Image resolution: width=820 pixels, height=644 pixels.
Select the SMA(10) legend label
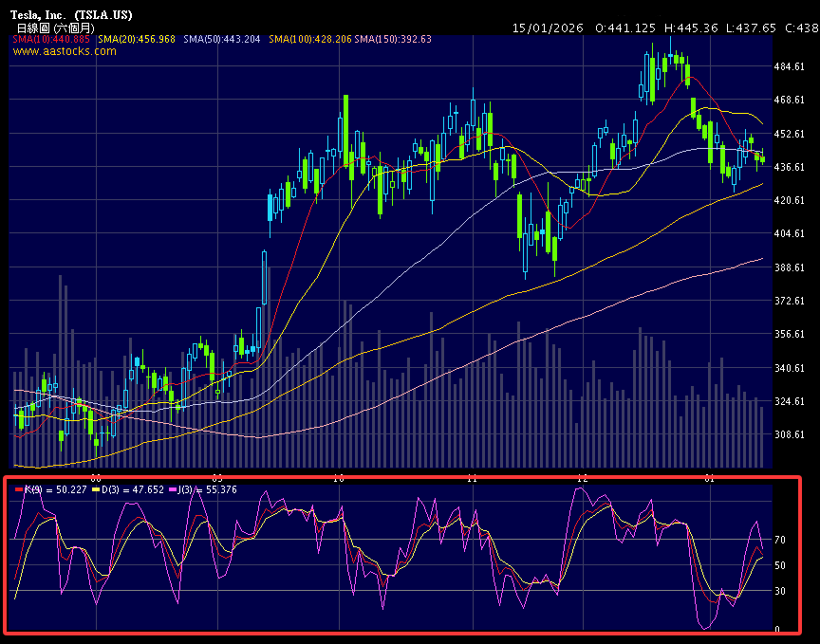(52, 39)
